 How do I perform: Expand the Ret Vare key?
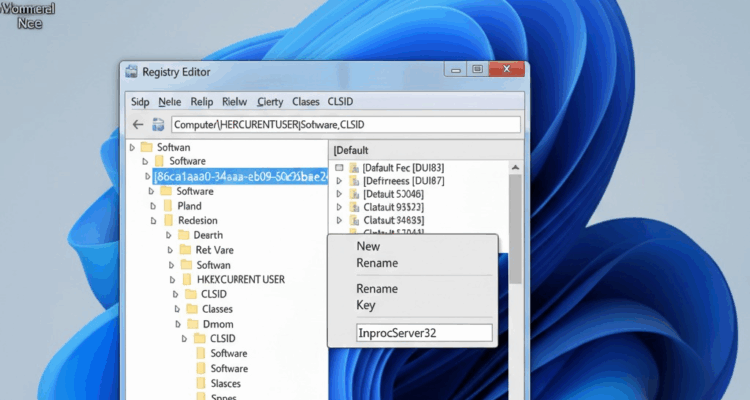pos(170,250)
